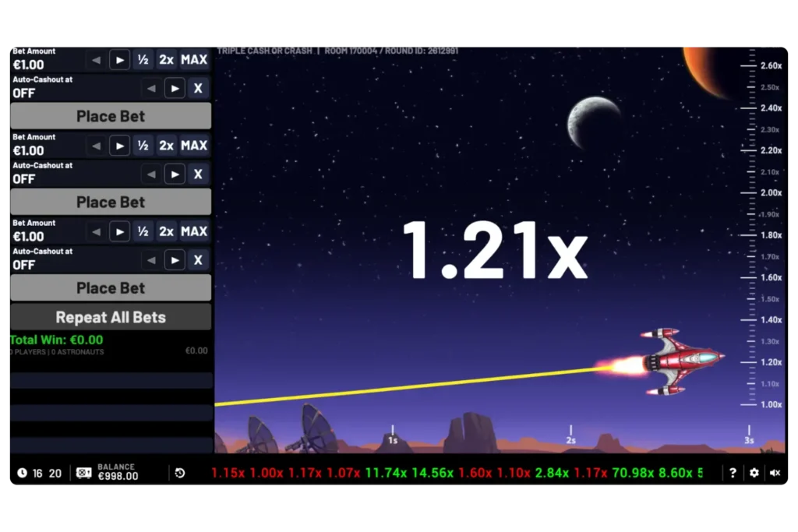The height and width of the screenshot is (532, 798).
Task: Click Repeat All Bets
Action: [x=111, y=317]
